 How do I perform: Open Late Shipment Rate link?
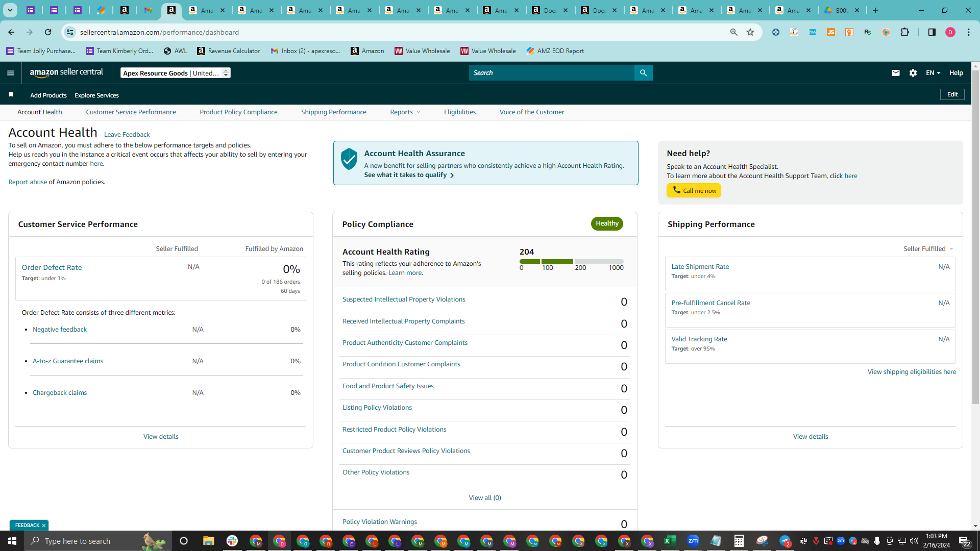coord(700,267)
